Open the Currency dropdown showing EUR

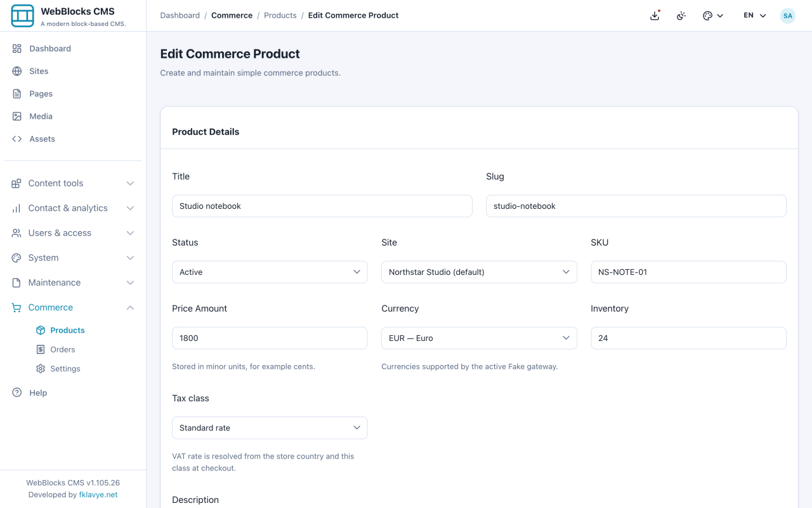[x=479, y=338]
